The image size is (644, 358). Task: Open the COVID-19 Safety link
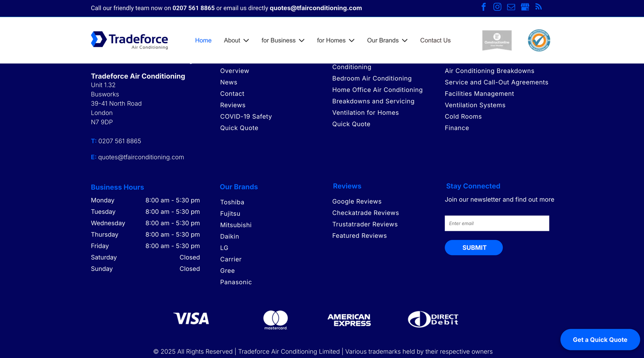point(246,117)
